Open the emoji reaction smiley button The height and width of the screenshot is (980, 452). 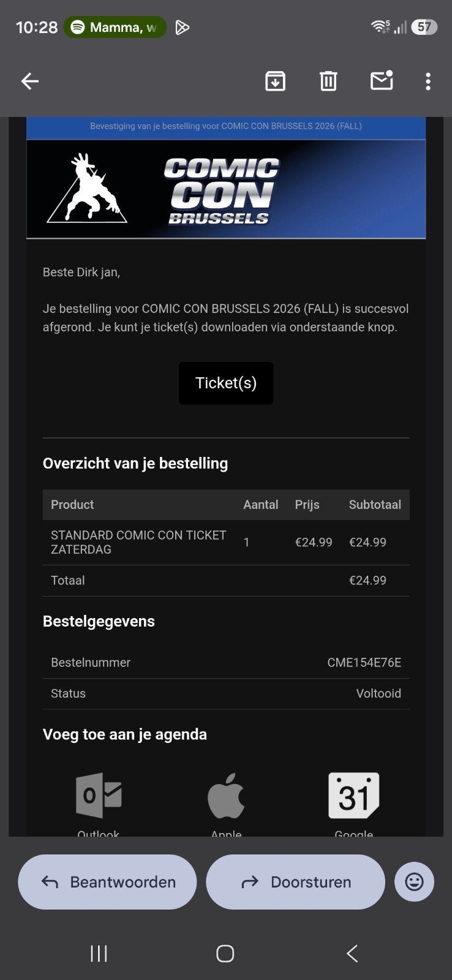[415, 882]
